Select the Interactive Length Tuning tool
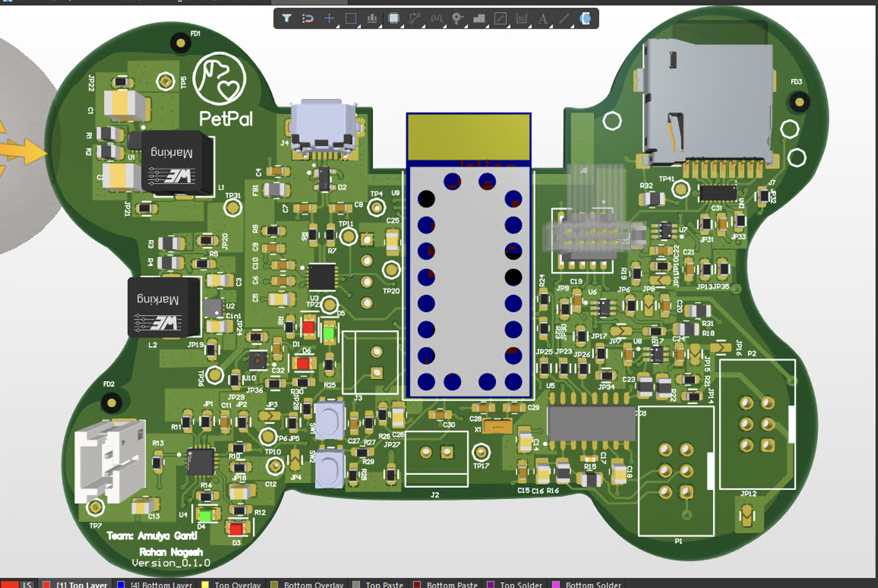This screenshot has height=588, width=878. [x=436, y=18]
